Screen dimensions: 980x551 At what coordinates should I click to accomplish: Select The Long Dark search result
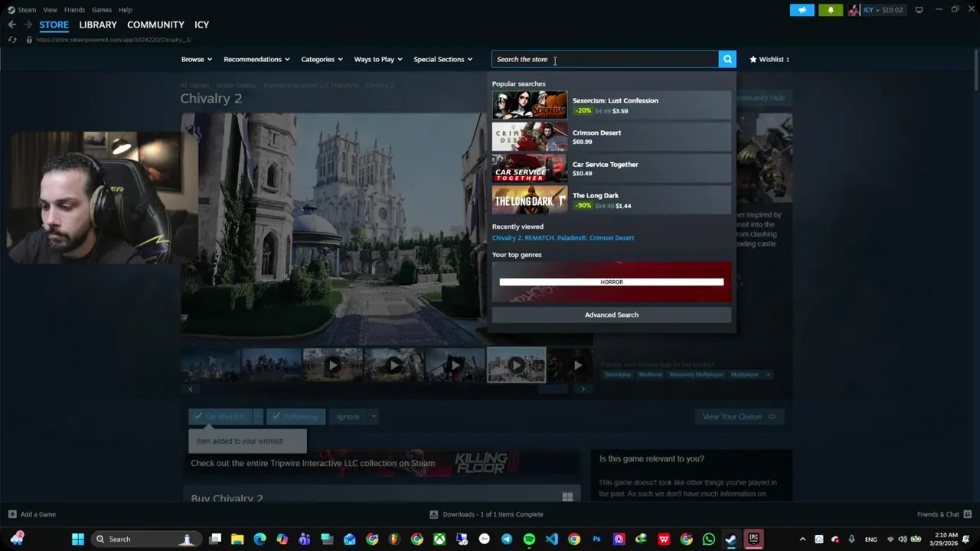coord(612,200)
